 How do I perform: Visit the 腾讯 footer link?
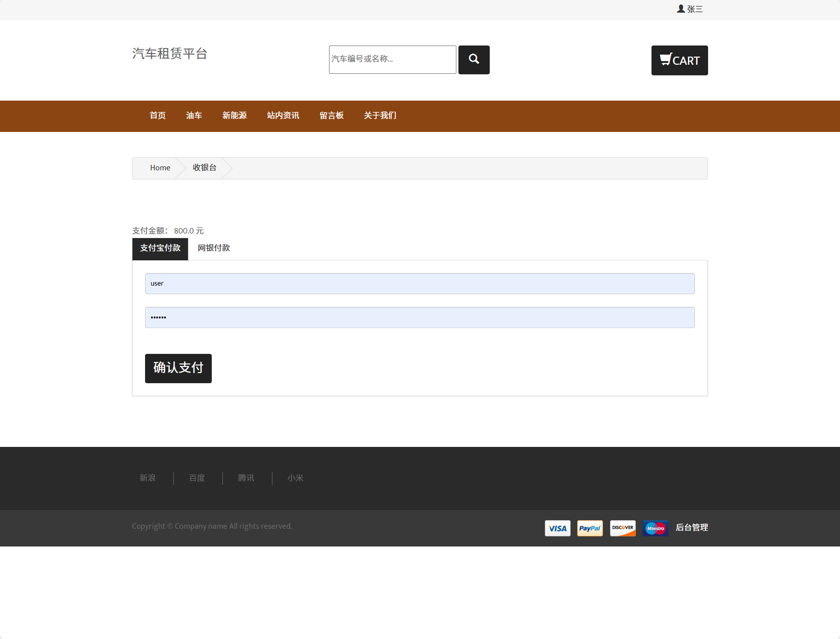[x=246, y=478]
